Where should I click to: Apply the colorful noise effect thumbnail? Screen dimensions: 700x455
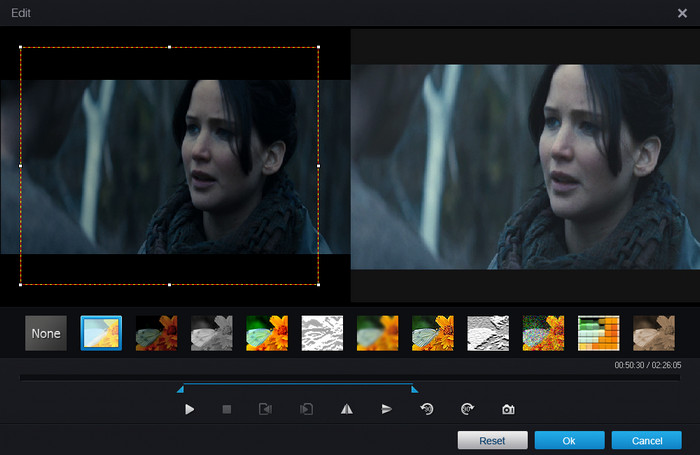(x=543, y=333)
